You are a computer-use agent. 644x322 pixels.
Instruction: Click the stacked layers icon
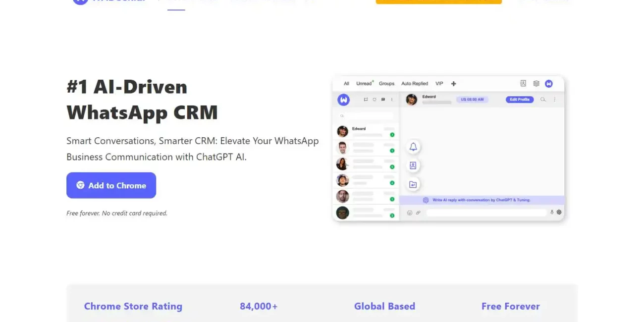click(x=536, y=83)
